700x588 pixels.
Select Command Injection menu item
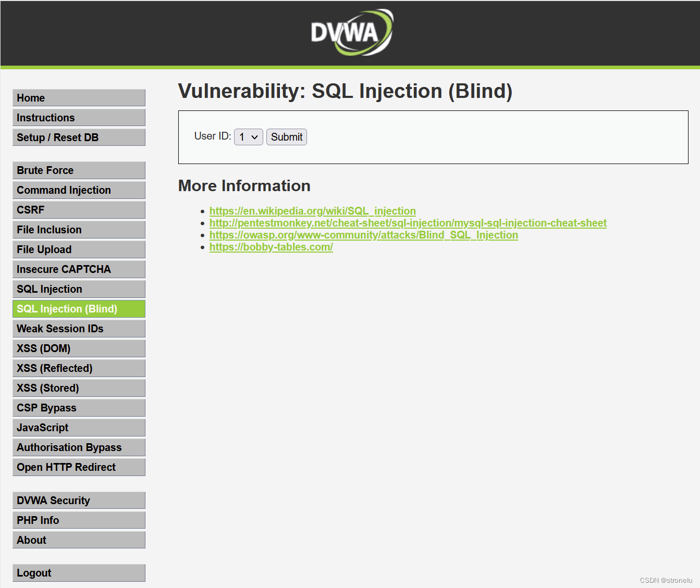tap(79, 190)
